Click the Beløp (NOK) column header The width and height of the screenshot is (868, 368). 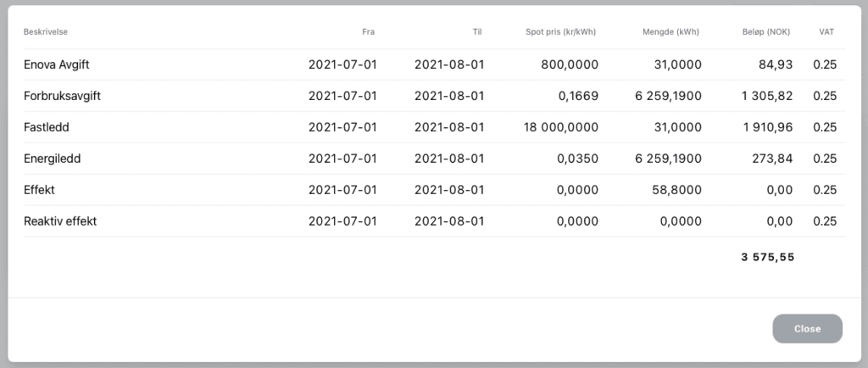766,32
